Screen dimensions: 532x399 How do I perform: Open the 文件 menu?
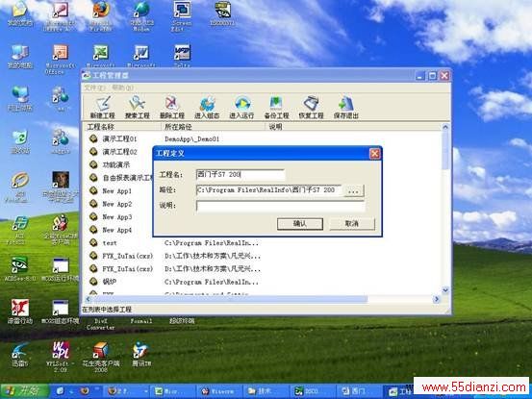coord(94,87)
